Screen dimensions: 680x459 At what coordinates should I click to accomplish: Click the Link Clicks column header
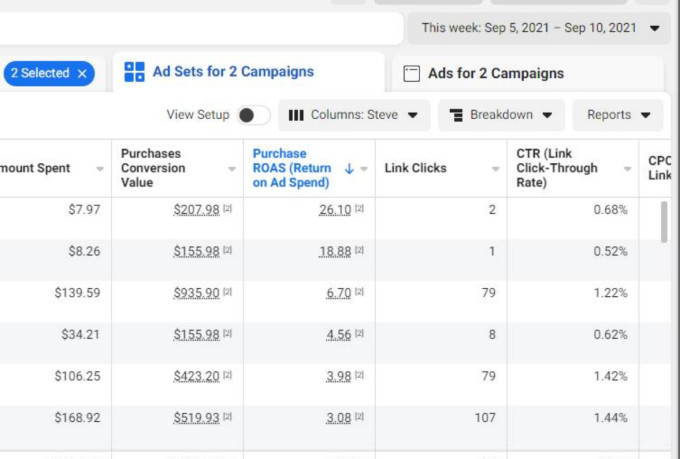click(415, 168)
